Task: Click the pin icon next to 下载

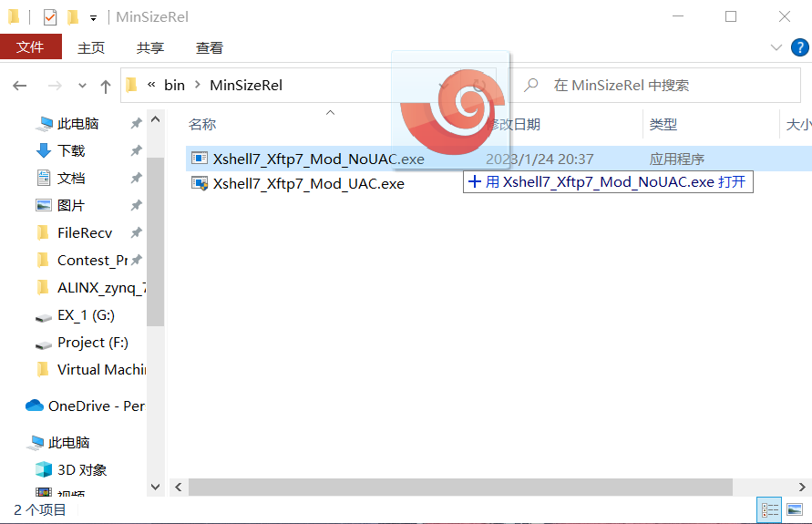Action: [x=136, y=150]
